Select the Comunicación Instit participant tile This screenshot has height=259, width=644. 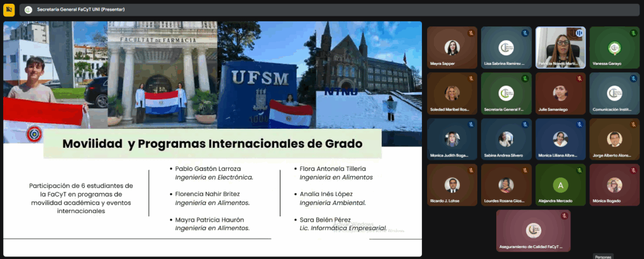[x=614, y=93]
